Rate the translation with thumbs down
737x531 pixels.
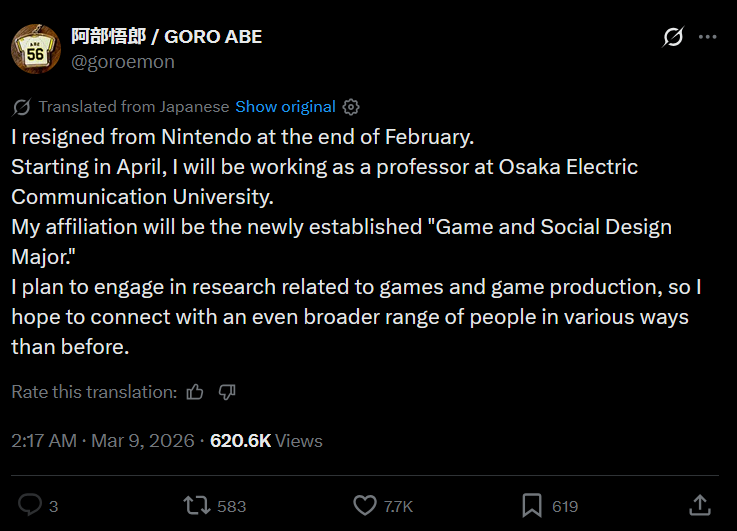coord(227,392)
